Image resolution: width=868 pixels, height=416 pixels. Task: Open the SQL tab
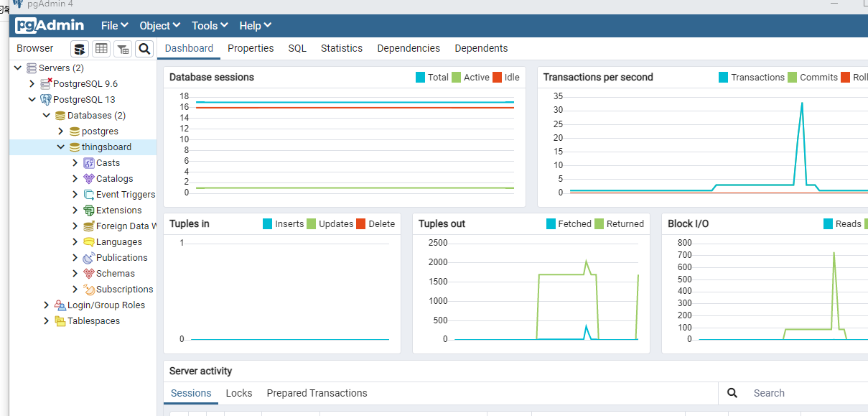click(297, 48)
